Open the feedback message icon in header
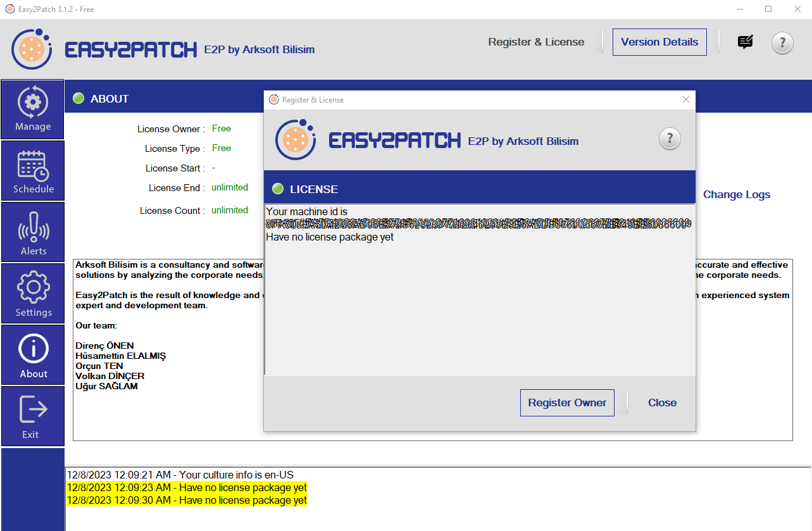Screen dimensions: 812x531 (746, 42)
